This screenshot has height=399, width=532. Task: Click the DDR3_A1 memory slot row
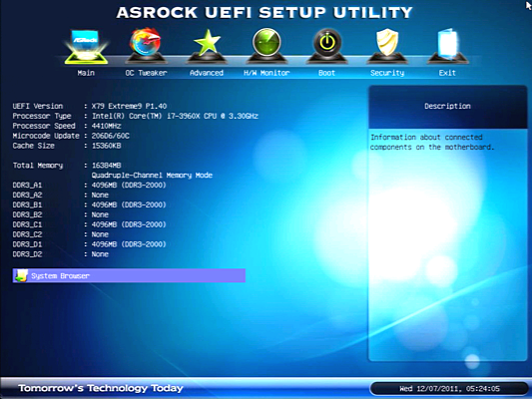(89, 186)
